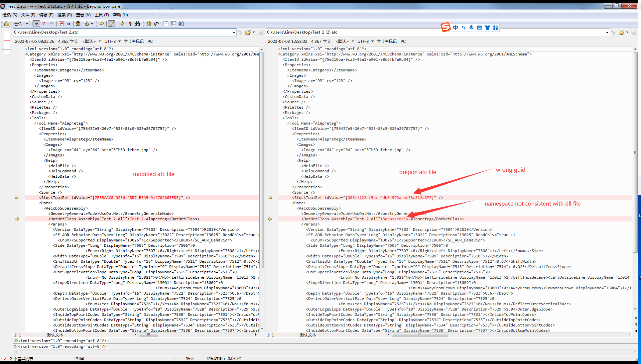The image size is (641, 364).
Task: Open the 工具 menu
Action: [x=101, y=15]
